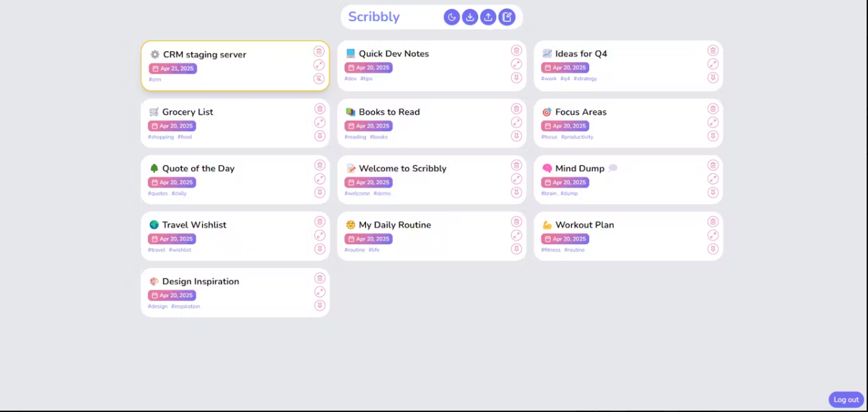Viewport: 868px width, 412px height.
Task: Click the Scribbly logo text
Action: [x=374, y=17]
